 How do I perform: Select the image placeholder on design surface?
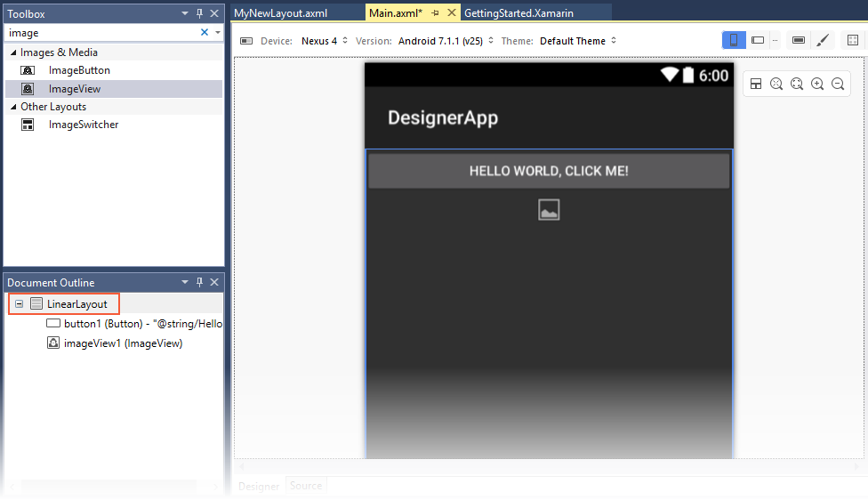[549, 210]
